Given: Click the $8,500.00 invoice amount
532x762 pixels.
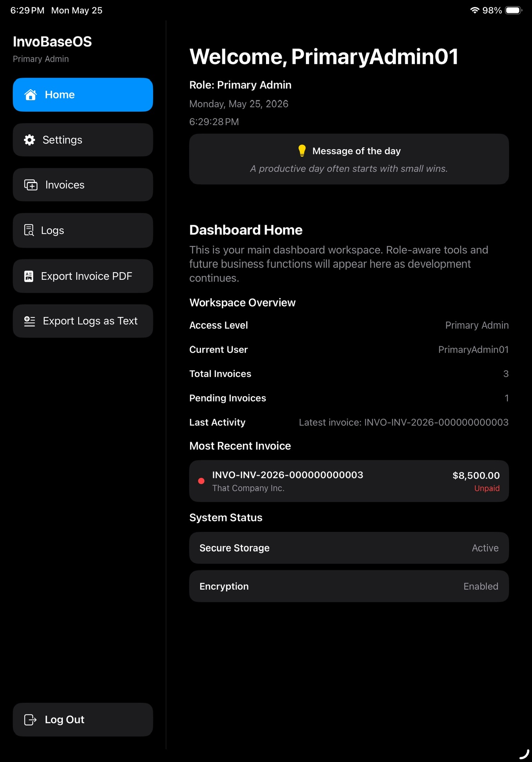Looking at the screenshot, I should [476, 475].
